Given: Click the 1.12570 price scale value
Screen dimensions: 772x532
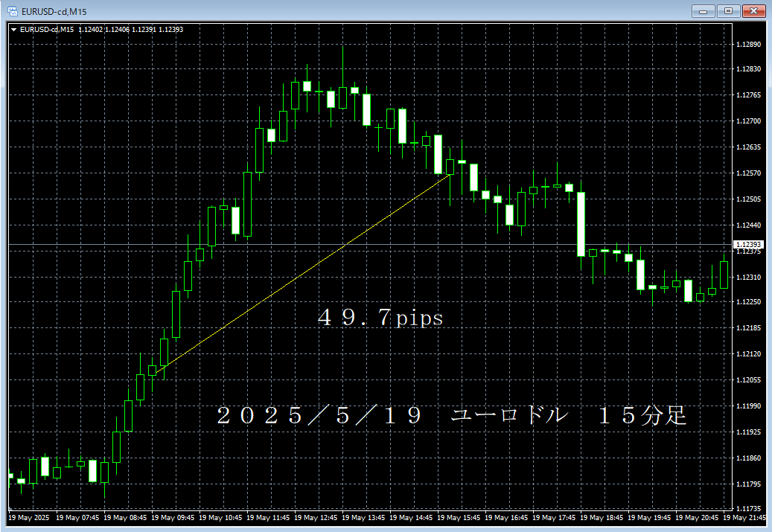Looking at the screenshot, I should click(748, 173).
